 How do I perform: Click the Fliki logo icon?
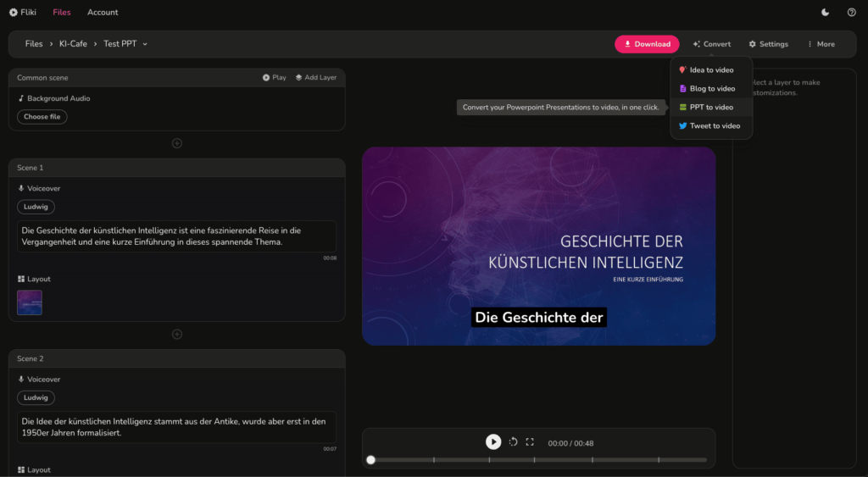[x=13, y=13]
